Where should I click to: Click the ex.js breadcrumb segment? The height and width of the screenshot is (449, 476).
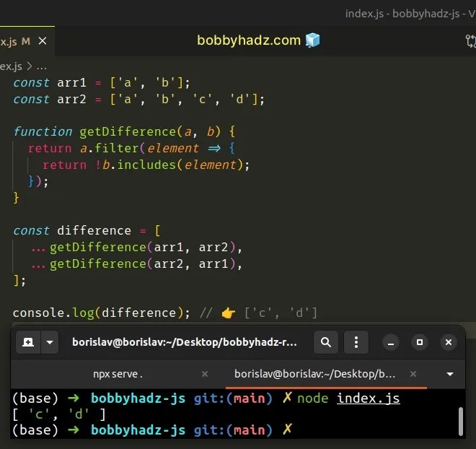point(11,66)
